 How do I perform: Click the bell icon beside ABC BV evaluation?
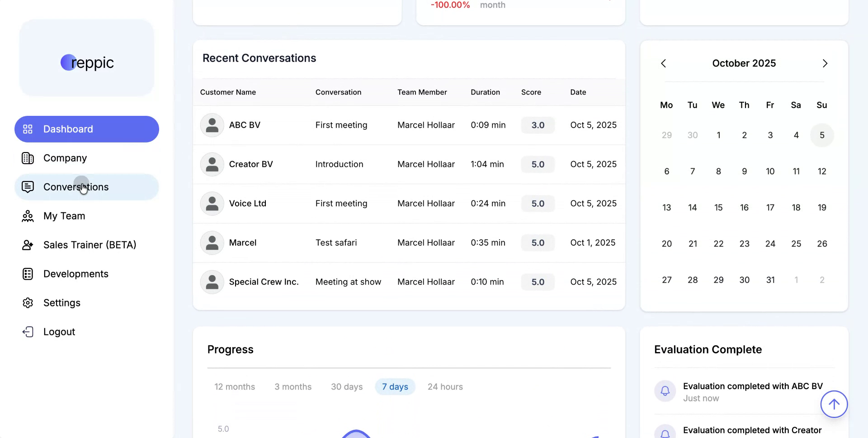(x=665, y=391)
